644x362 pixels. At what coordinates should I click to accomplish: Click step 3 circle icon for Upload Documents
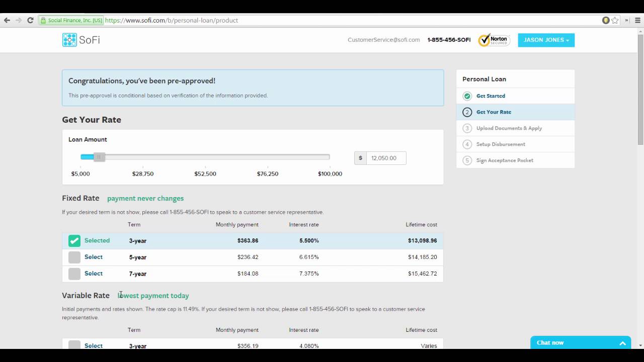pyautogui.click(x=467, y=128)
